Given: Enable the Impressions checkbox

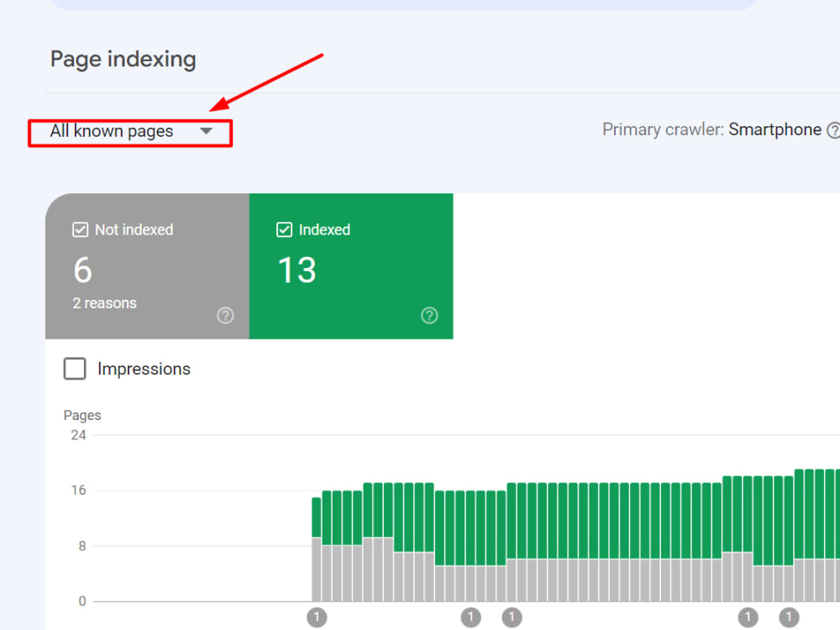Looking at the screenshot, I should click(75, 368).
